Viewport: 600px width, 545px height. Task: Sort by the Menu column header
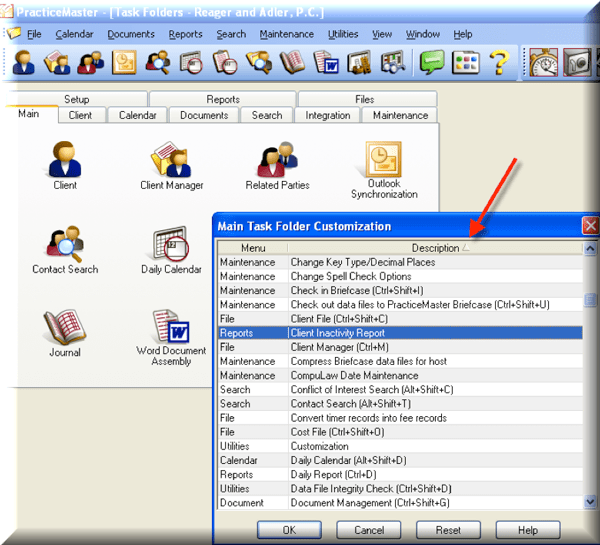click(x=253, y=248)
